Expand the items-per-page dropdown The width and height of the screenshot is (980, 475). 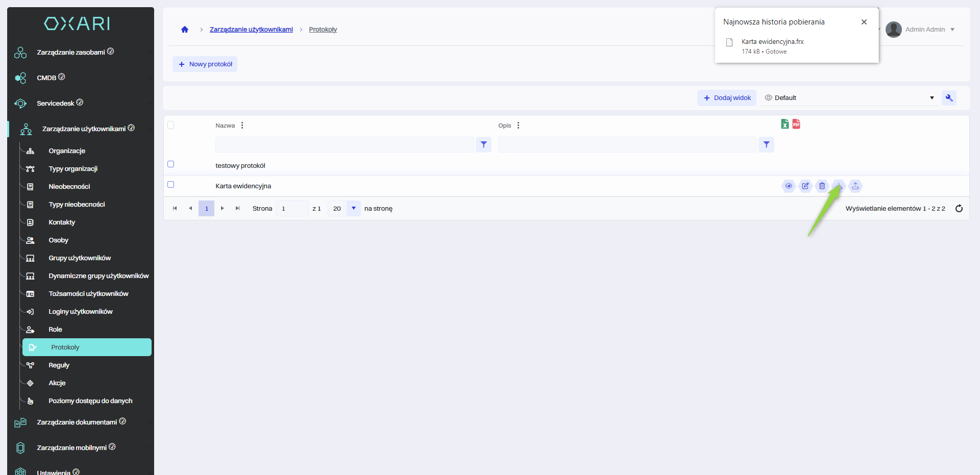(x=353, y=208)
